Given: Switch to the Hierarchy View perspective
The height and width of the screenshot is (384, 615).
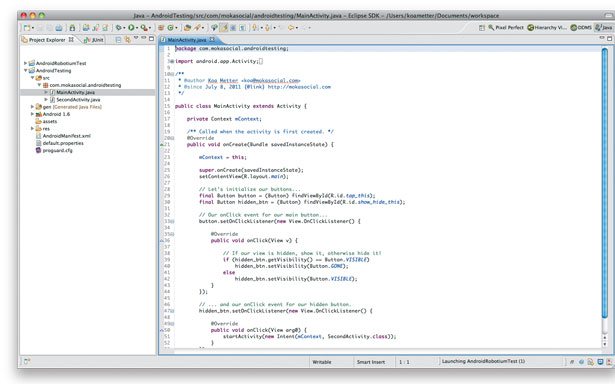Looking at the screenshot, I should (547, 27).
